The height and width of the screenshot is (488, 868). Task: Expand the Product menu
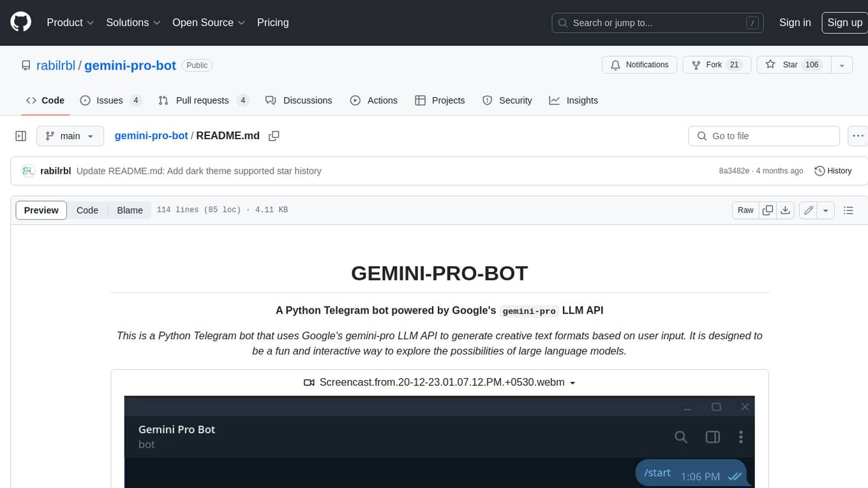[x=70, y=22]
